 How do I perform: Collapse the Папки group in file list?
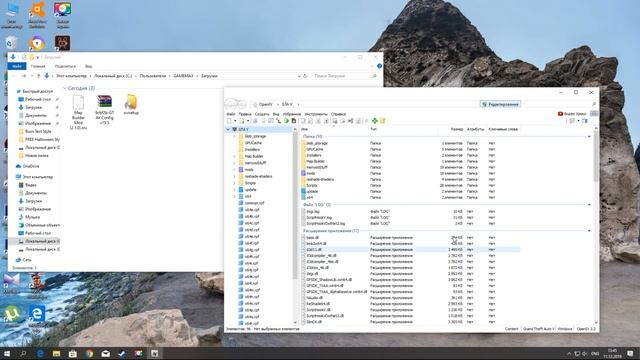tap(589, 136)
